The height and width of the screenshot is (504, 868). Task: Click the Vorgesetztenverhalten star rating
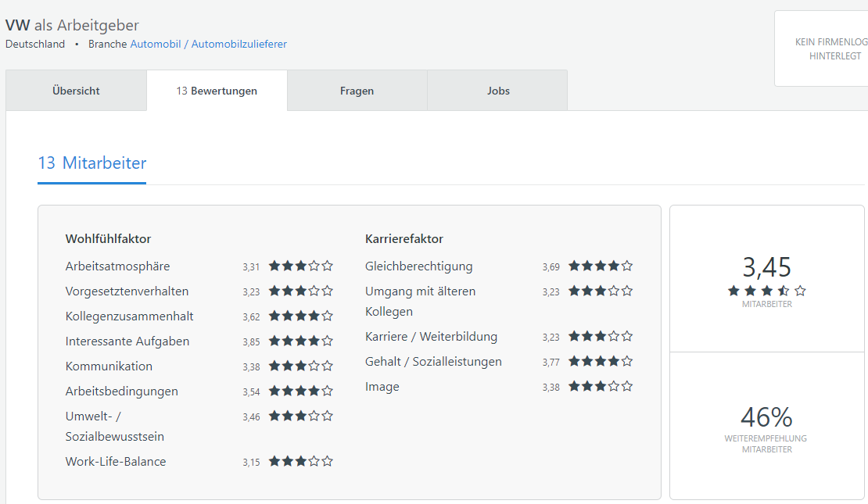301,291
